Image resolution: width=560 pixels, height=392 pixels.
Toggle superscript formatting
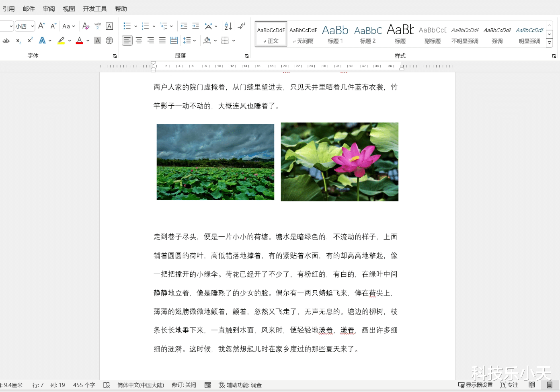(30, 41)
